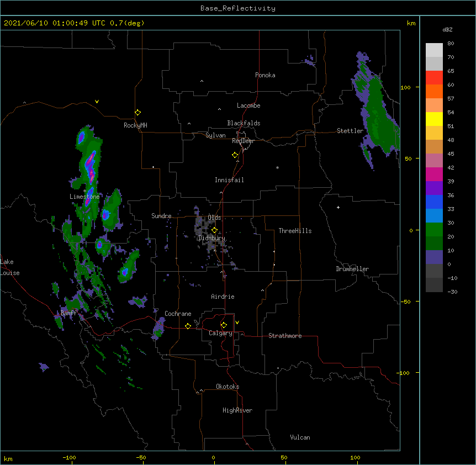
Task: Click the Didsbury city label
Action: tap(211, 238)
